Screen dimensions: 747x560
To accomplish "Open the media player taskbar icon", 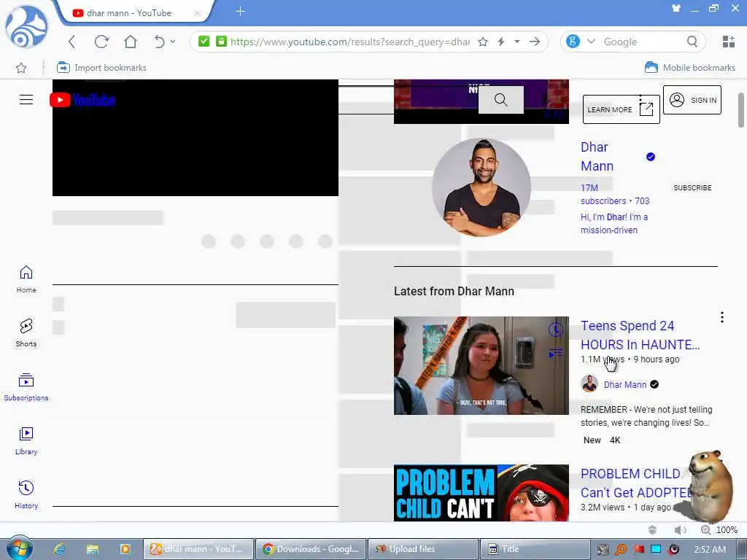I will tap(125, 549).
